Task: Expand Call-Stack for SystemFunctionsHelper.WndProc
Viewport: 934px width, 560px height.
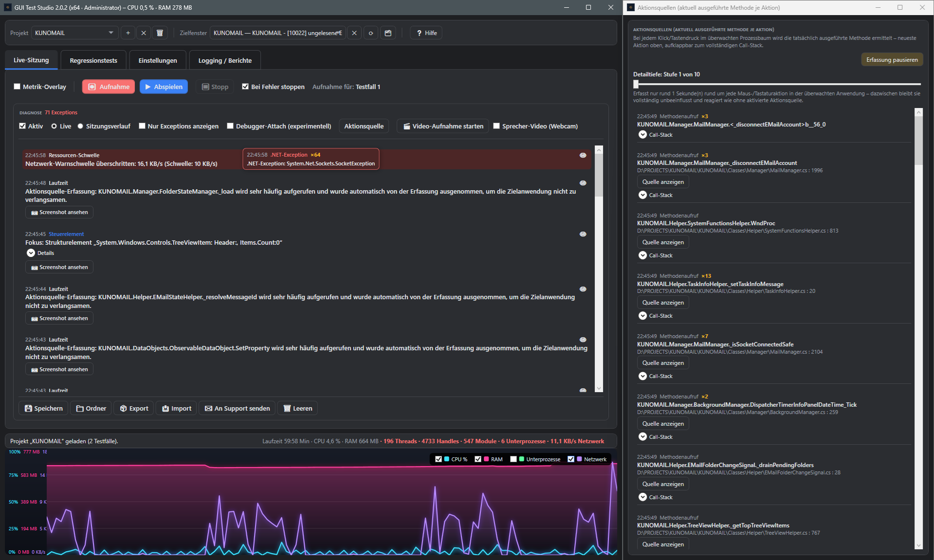Action: click(x=642, y=255)
